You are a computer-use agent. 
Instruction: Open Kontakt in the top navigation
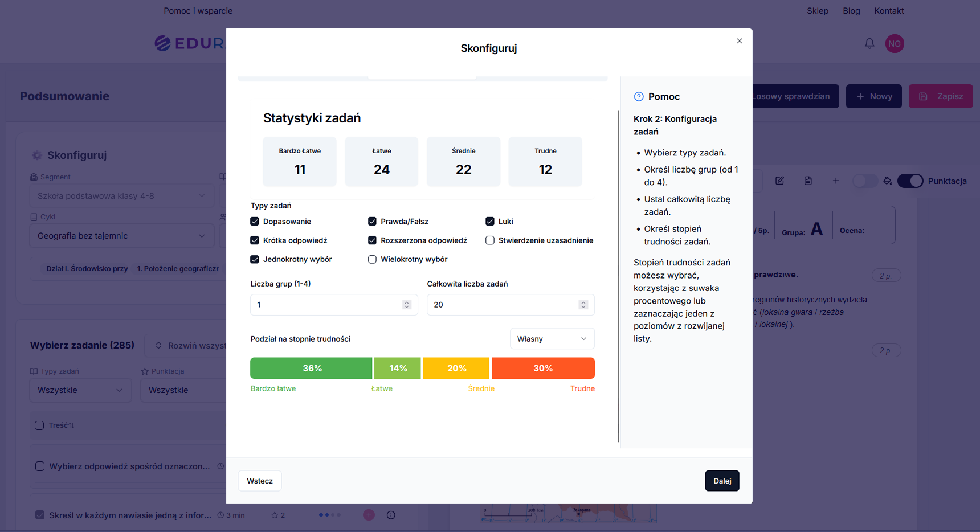tap(889, 11)
